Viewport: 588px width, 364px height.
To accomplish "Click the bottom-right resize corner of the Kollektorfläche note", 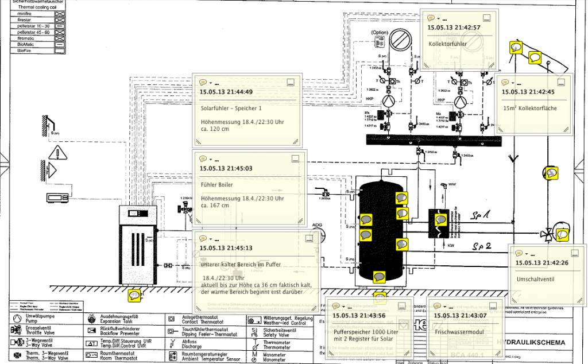I will point(566,130).
